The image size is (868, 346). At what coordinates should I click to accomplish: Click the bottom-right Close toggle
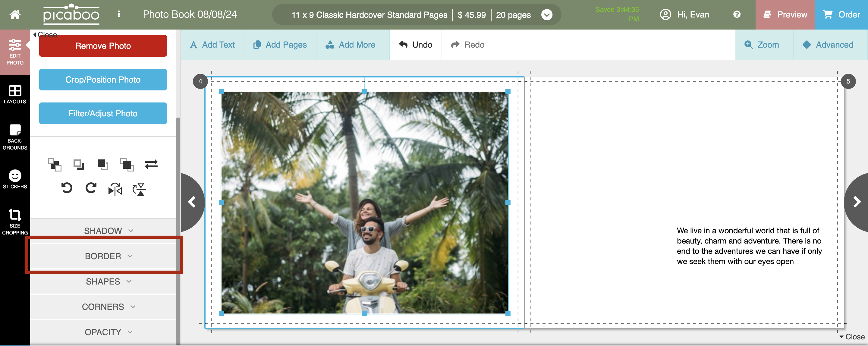pos(851,337)
